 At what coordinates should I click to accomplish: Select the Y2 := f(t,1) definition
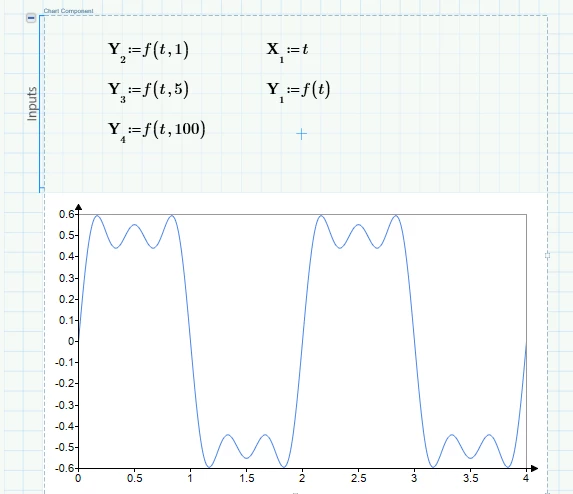(148, 52)
